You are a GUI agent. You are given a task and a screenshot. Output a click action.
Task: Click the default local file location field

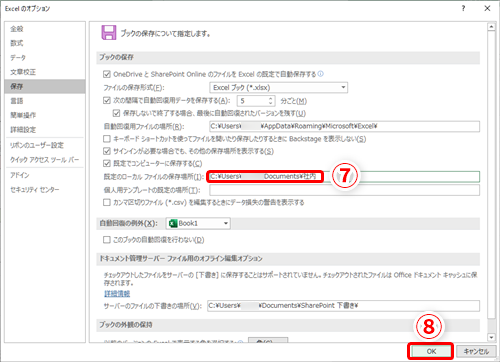[x=345, y=176]
